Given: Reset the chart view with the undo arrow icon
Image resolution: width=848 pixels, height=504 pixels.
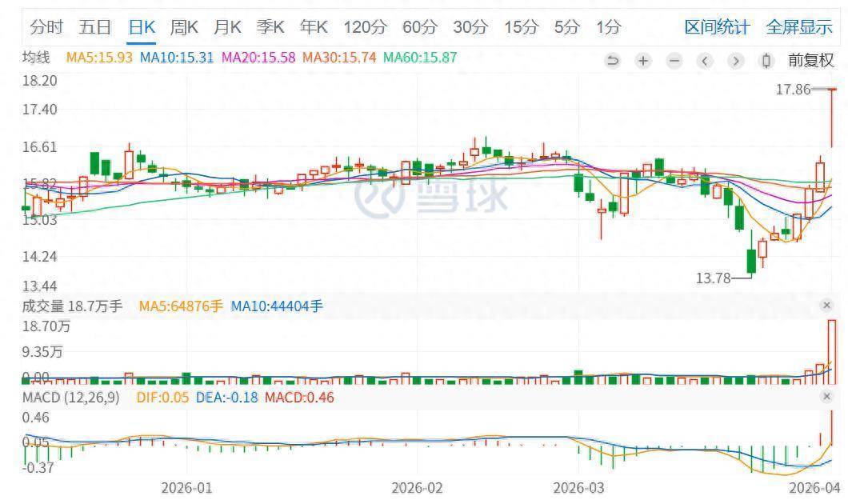Looking at the screenshot, I should (x=613, y=61).
